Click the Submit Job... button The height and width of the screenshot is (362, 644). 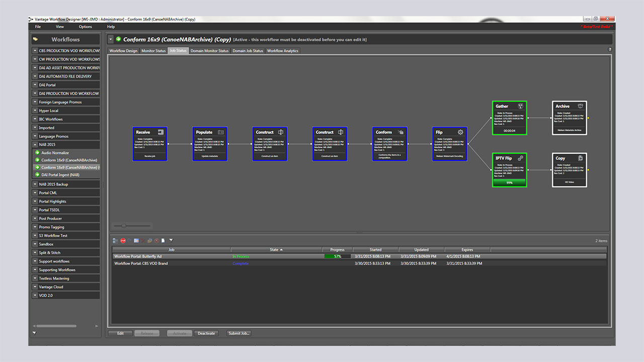(x=238, y=333)
